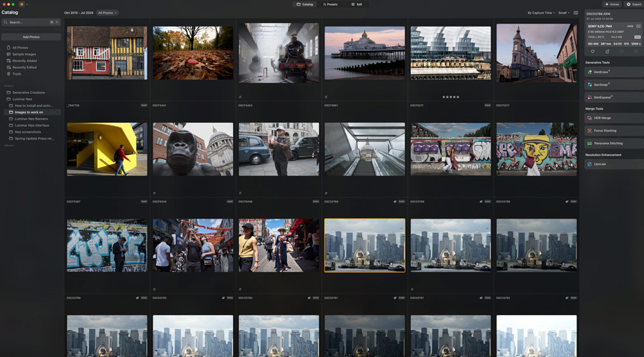Select the man with taxis thumbnail
This screenshot has height=357, width=644.
(x=278, y=149)
